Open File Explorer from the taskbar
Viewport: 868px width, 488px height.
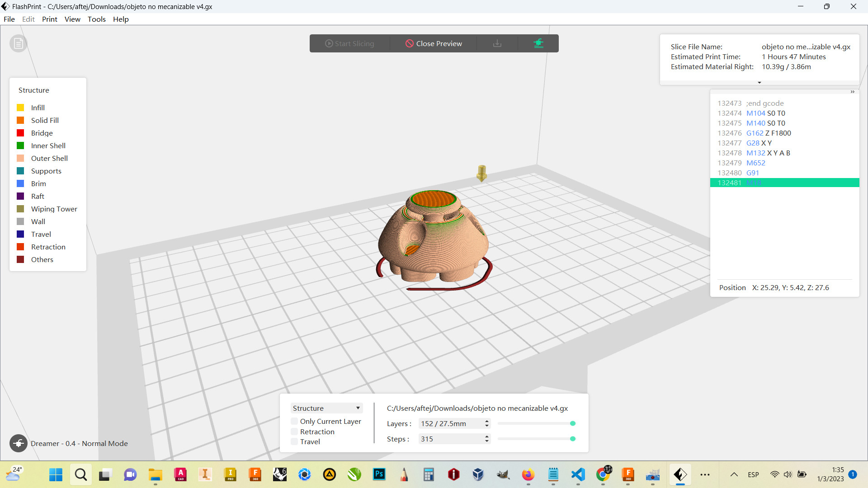[155, 474]
